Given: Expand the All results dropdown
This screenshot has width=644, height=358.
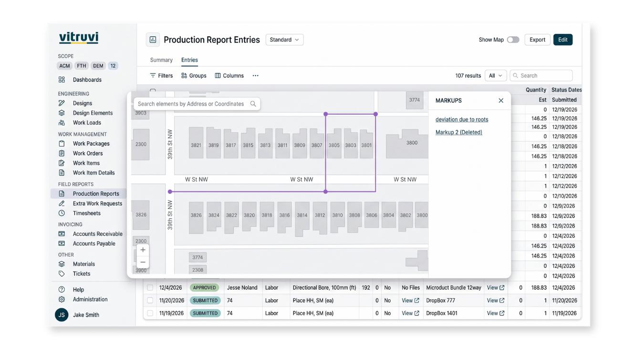Looking at the screenshot, I should tap(495, 75).
